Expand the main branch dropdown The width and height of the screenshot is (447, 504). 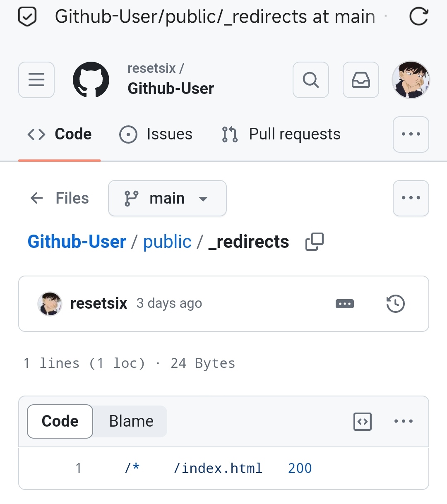pyautogui.click(x=167, y=198)
